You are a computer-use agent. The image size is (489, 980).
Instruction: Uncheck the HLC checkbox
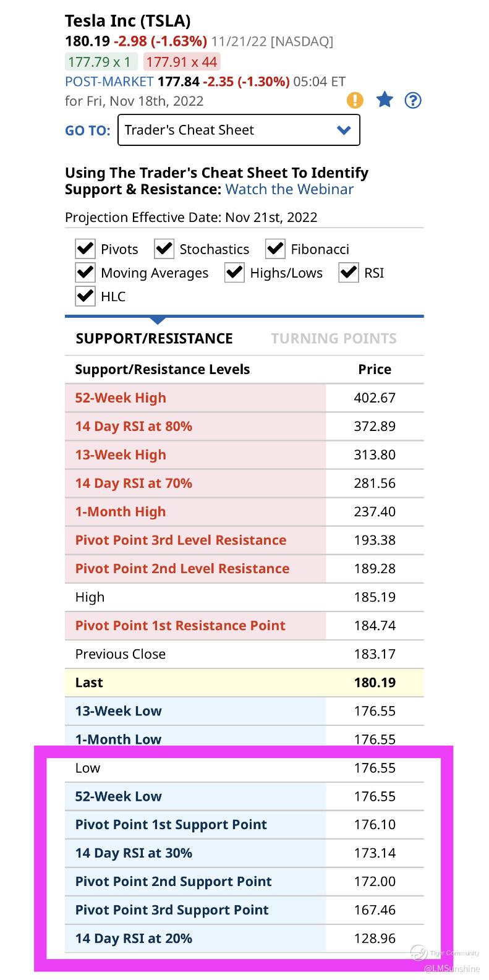point(85,296)
